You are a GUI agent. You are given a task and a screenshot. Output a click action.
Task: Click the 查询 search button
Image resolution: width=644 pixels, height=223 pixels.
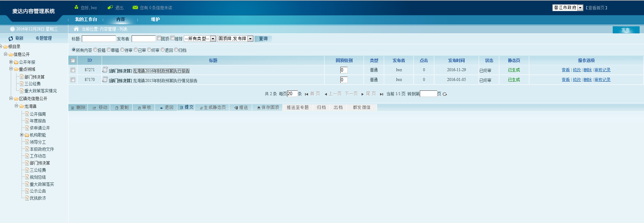pyautogui.click(x=263, y=39)
